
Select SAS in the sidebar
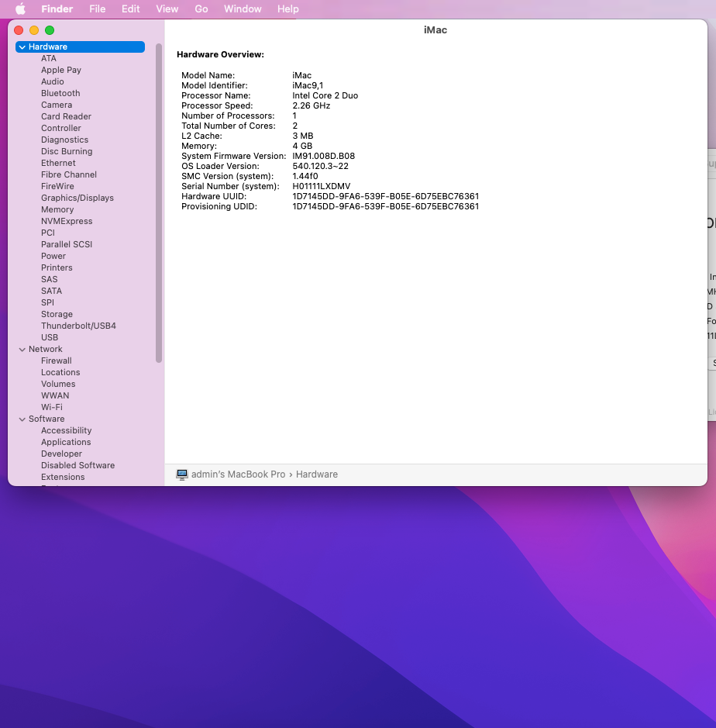point(49,279)
